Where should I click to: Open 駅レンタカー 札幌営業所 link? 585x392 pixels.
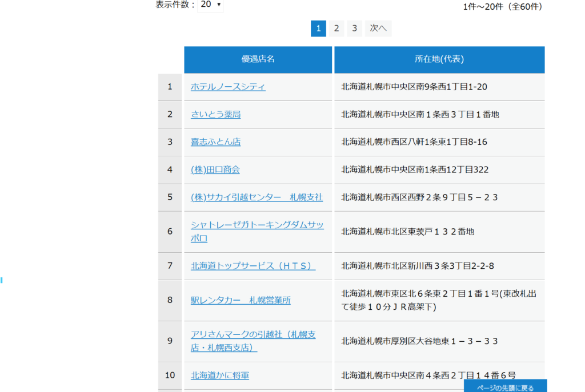coord(241,300)
